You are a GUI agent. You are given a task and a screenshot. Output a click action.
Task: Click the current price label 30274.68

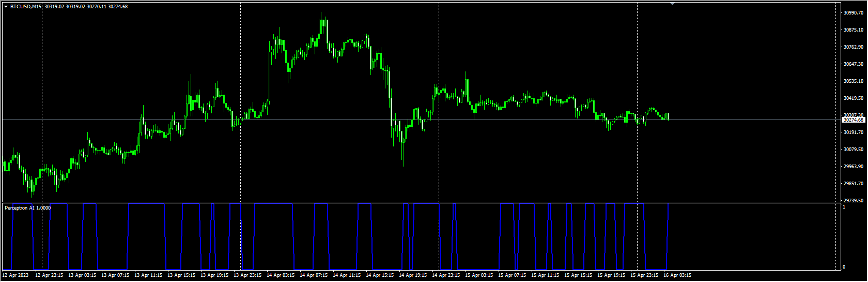[854, 120]
